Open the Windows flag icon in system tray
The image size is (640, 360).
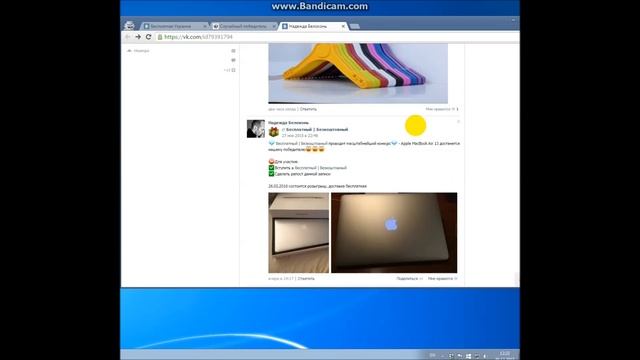coord(468,356)
